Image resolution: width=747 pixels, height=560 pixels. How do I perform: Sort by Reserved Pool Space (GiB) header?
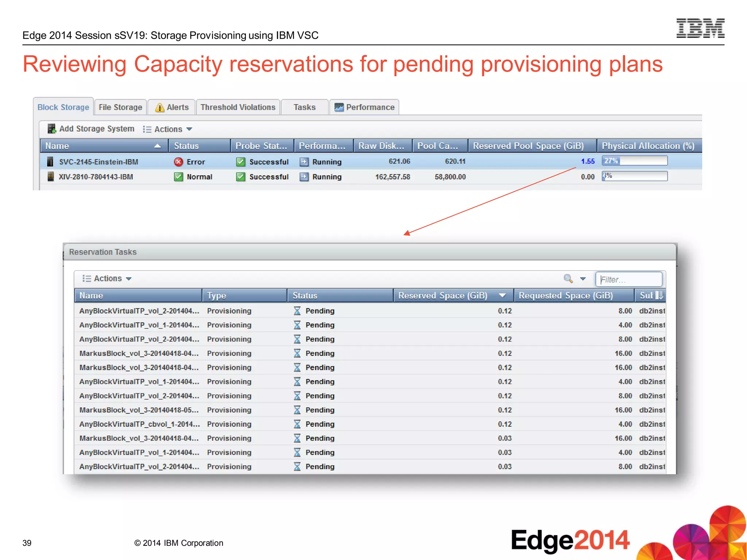[532, 146]
